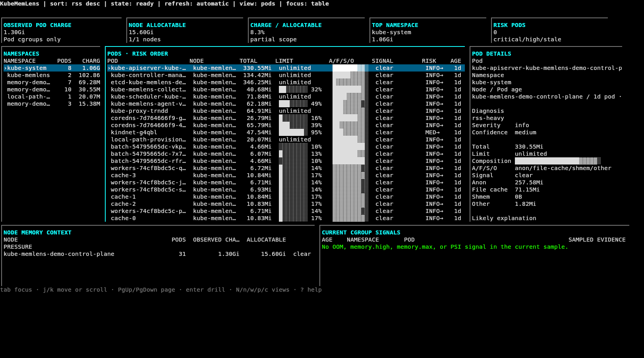Select the cache-1 pod row
644x358 pixels.
286,197
